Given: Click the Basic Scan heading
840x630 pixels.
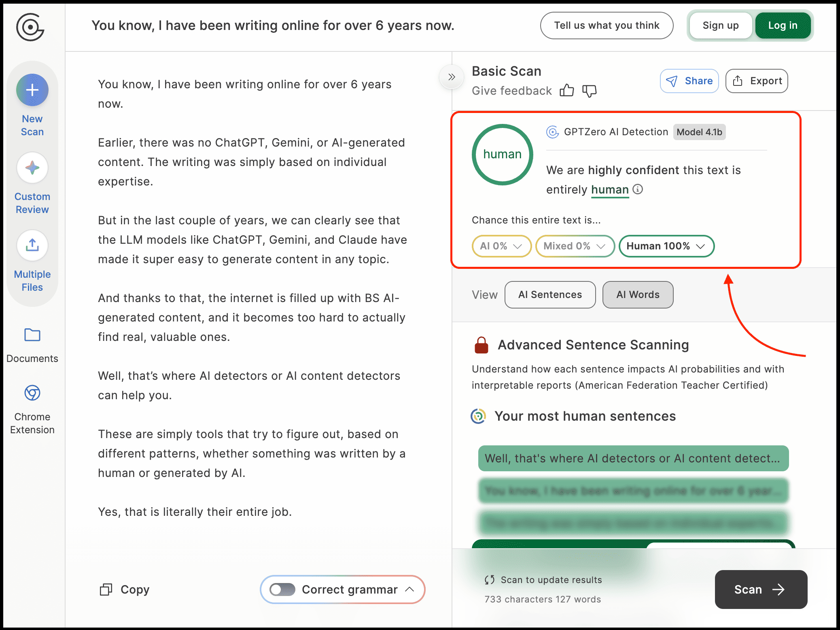Looking at the screenshot, I should click(x=506, y=71).
